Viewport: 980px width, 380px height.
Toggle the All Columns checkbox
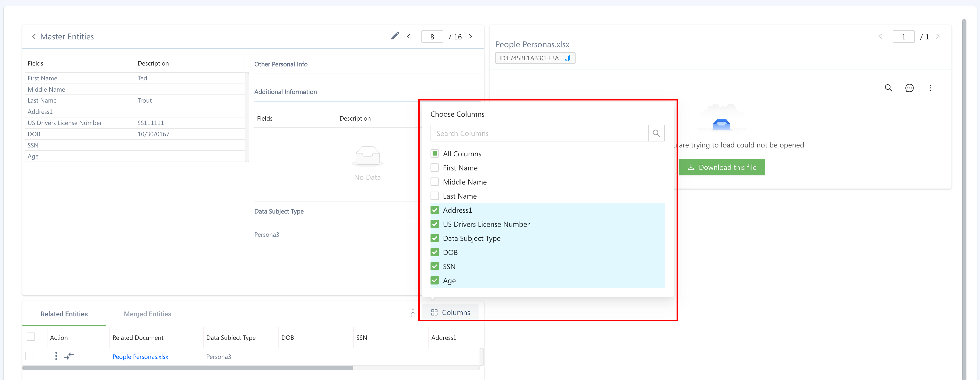[x=434, y=154]
